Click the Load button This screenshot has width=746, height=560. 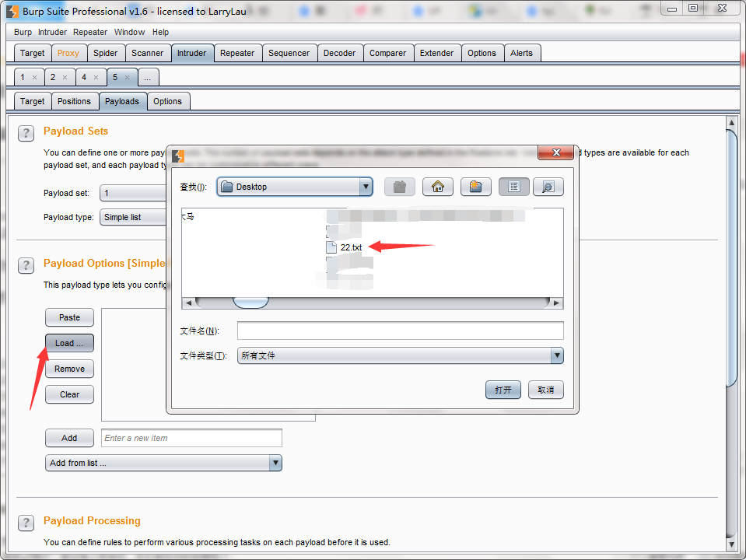pyautogui.click(x=69, y=343)
